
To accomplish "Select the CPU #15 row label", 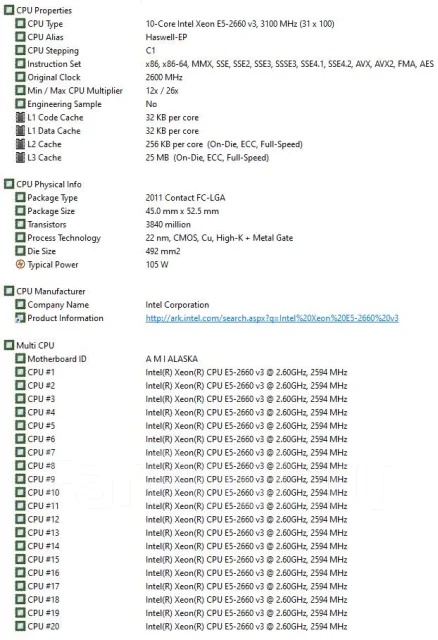I will 43,559.
